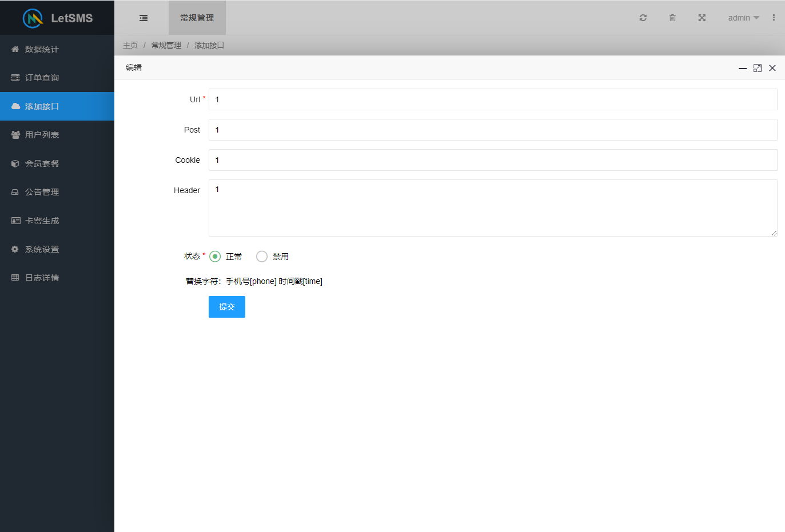Screen dimensions: 785x532
Task: Open the vertical three-dot more menu
Action: point(774,18)
